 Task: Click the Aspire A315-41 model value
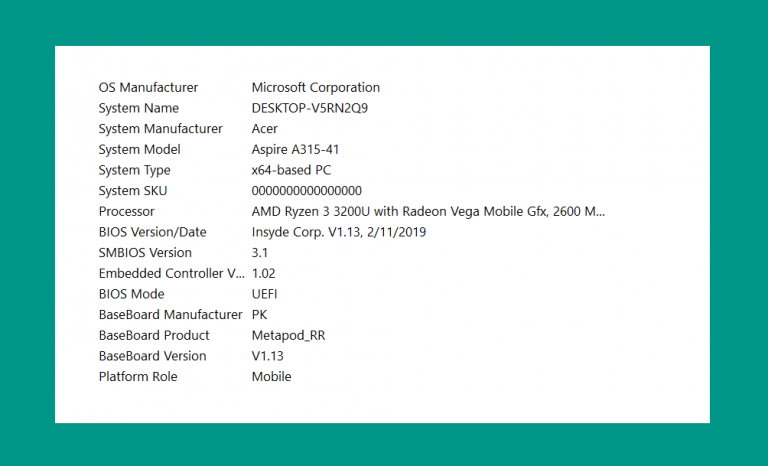(295, 149)
